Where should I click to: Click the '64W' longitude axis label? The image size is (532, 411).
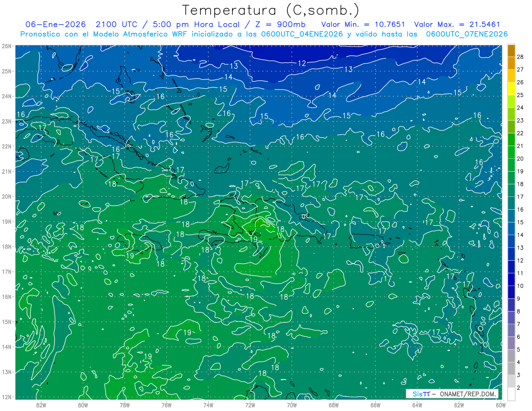tap(417, 405)
